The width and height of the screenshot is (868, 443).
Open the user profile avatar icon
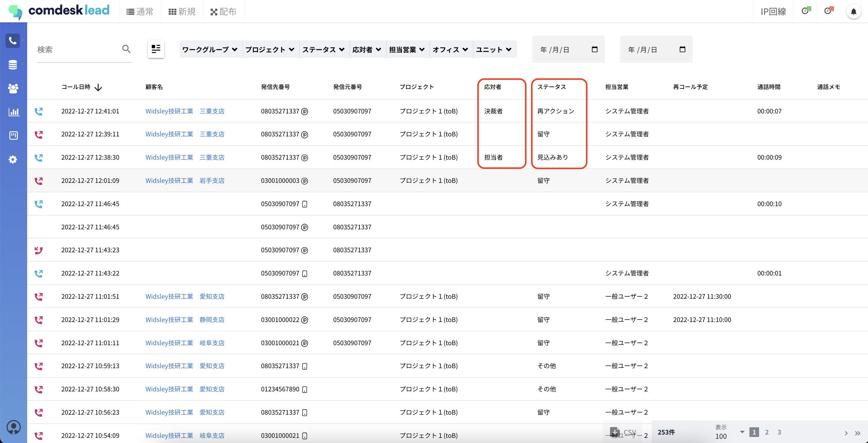(14, 427)
